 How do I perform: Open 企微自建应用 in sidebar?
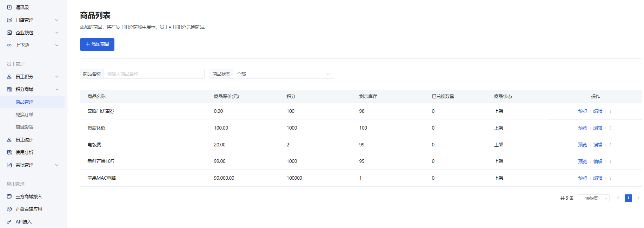coord(29,209)
